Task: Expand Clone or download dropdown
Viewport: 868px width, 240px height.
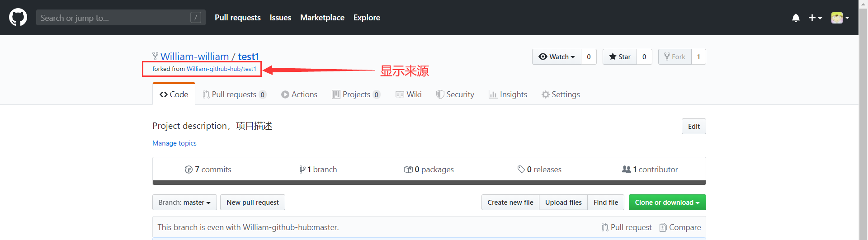Action: click(x=667, y=202)
